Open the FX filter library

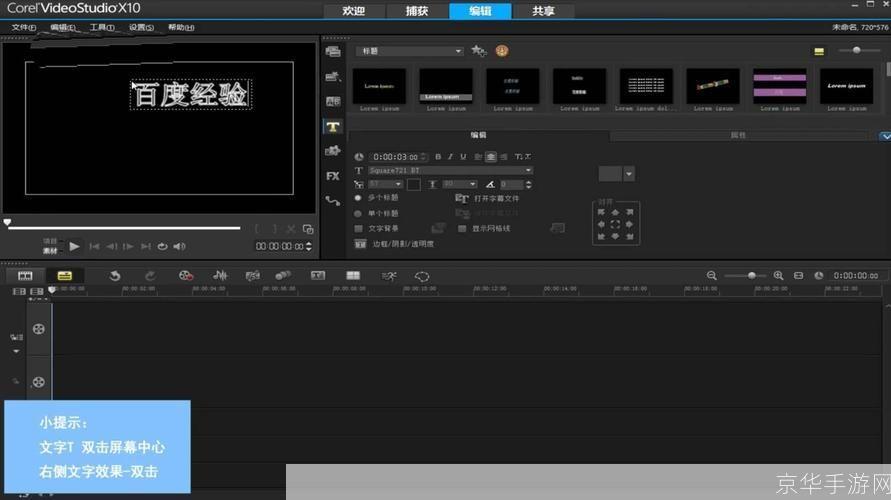[x=333, y=176]
